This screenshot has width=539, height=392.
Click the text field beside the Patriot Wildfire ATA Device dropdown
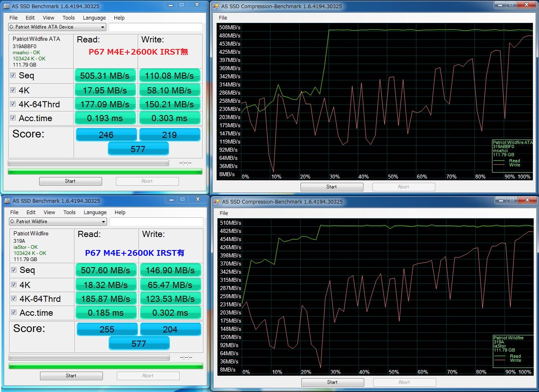[155, 27]
